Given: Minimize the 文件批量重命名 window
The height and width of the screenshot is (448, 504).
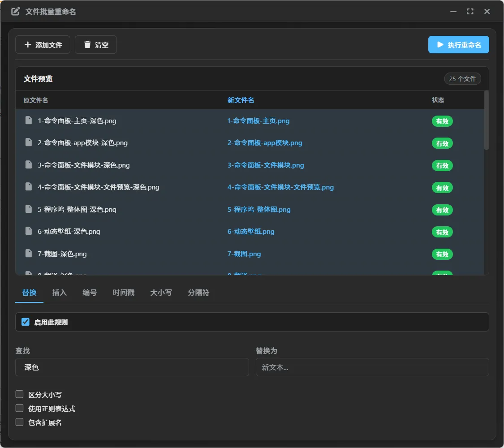Looking at the screenshot, I should (453, 12).
